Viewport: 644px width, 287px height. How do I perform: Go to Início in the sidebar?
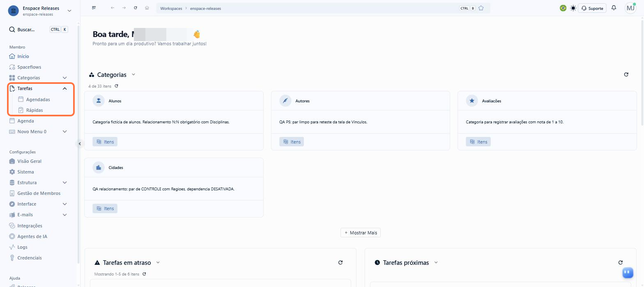point(23,56)
